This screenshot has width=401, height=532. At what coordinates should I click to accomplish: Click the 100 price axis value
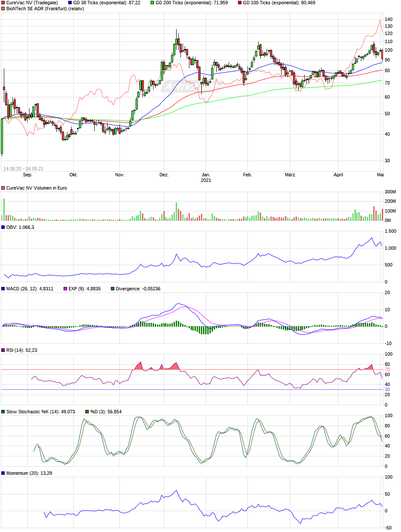pyautogui.click(x=389, y=50)
